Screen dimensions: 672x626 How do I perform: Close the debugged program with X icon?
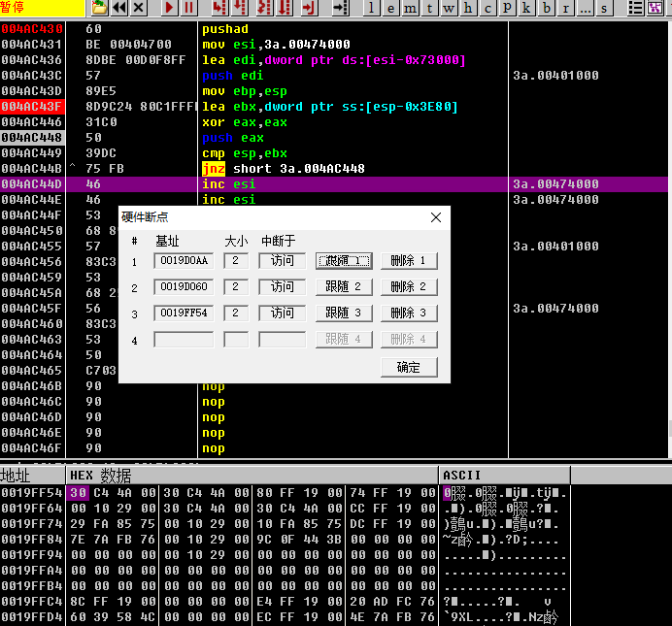coord(139,8)
